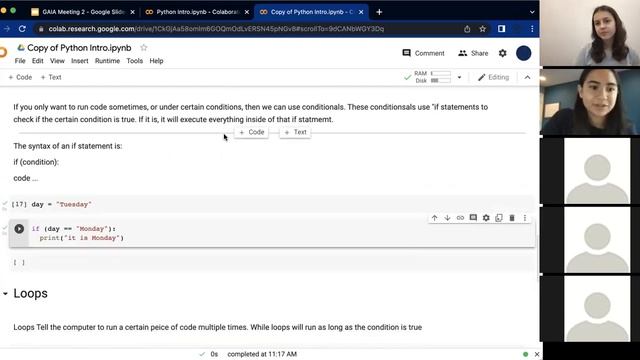The image size is (640, 360).
Task: Open the Editing mode dropdown
Action: (493, 77)
